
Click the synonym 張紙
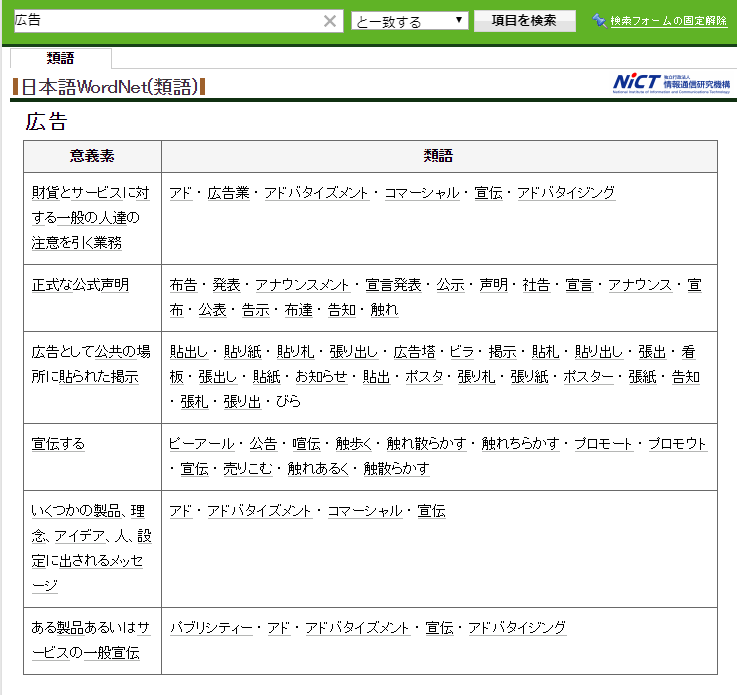[643, 376]
